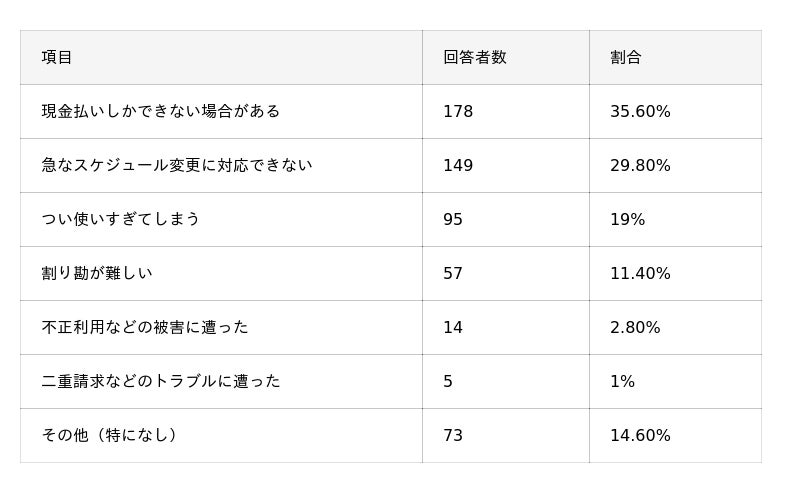Select the 二重請求などのトラブルに遭った row label
The image size is (800, 493).
(x=161, y=382)
